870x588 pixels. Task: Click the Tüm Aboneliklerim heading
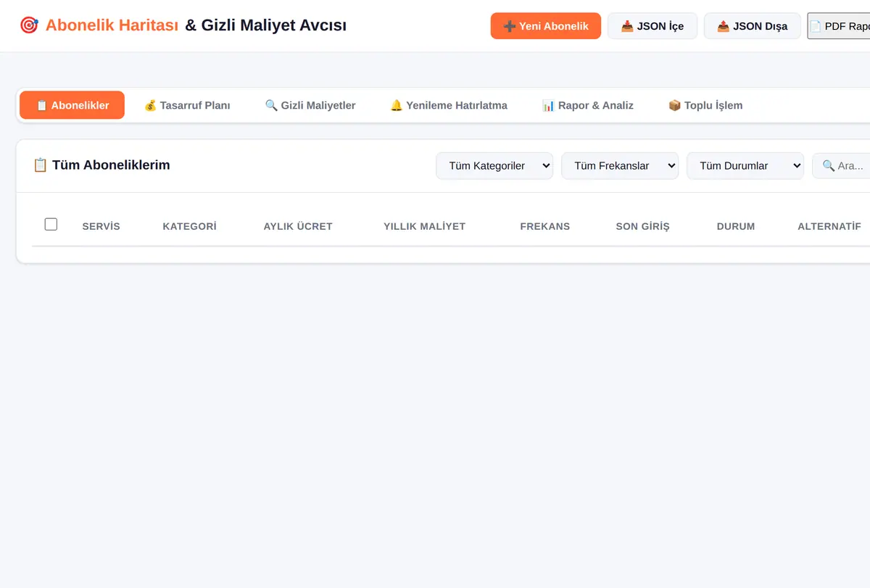[111, 165]
